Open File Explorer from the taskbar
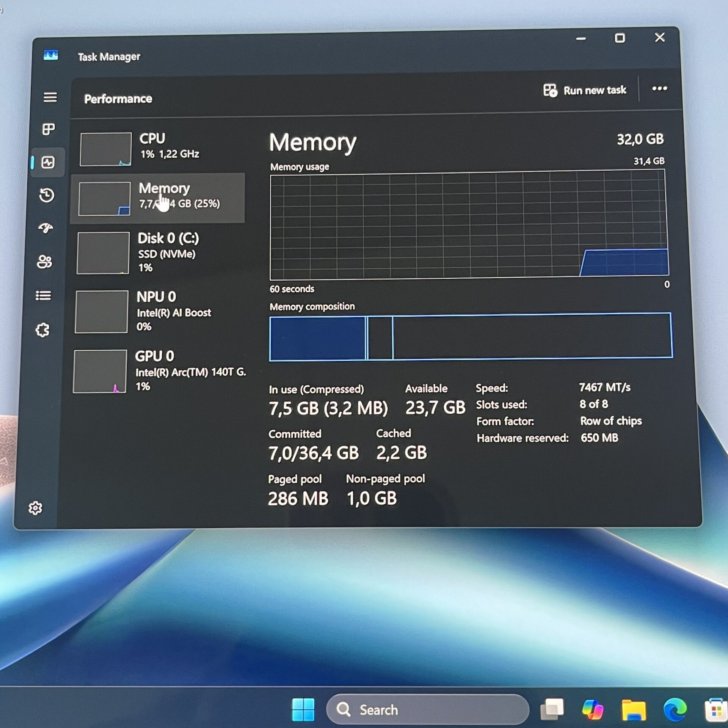This screenshot has height=728, width=728. point(634,709)
